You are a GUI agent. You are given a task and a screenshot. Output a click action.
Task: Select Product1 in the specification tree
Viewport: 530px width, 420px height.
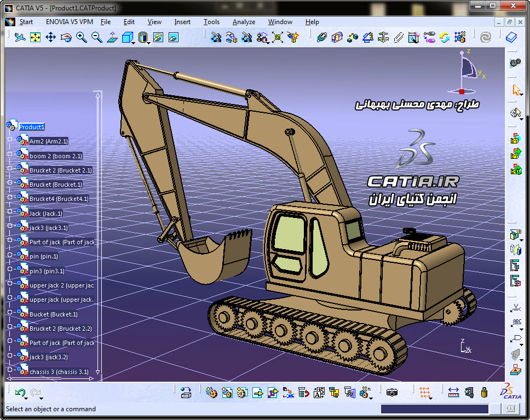click(x=32, y=127)
